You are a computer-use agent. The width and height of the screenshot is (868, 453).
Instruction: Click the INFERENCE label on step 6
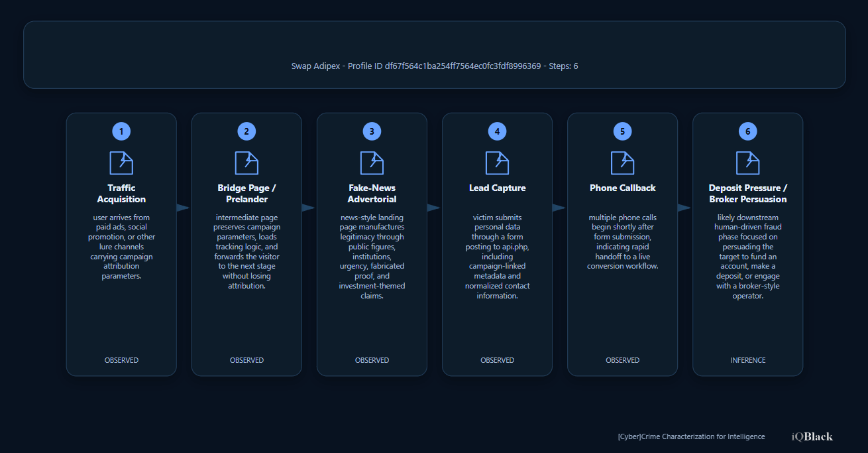click(x=747, y=360)
